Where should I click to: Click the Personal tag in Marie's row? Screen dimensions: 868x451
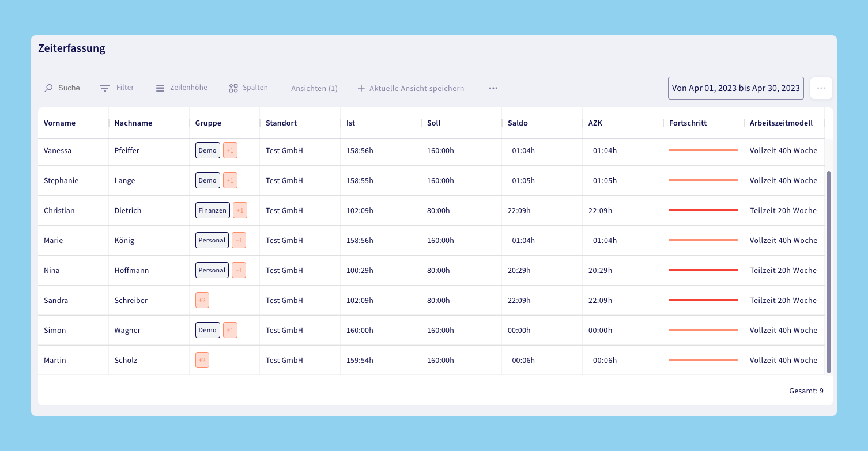[x=212, y=240]
